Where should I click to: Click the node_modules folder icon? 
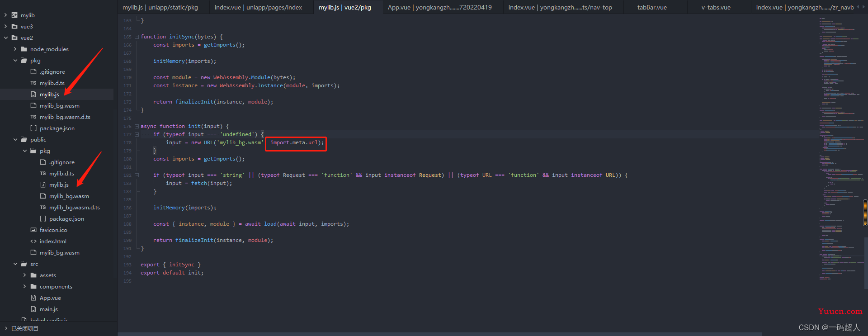coord(24,49)
